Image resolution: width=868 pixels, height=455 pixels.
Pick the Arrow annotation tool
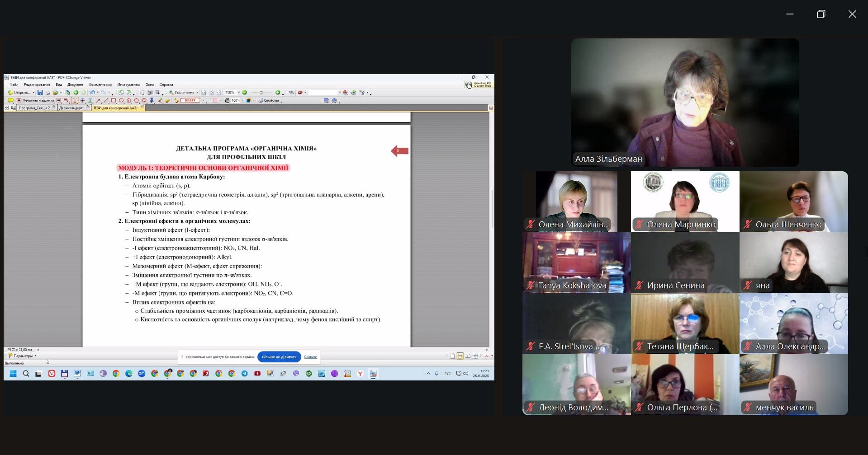point(98,101)
